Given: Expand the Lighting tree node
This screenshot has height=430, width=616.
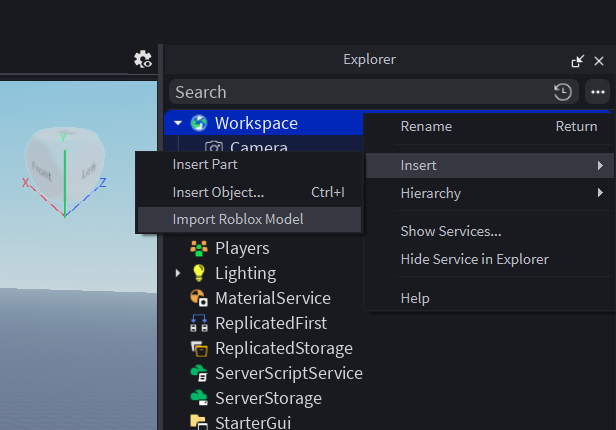Looking at the screenshot, I should [x=178, y=273].
